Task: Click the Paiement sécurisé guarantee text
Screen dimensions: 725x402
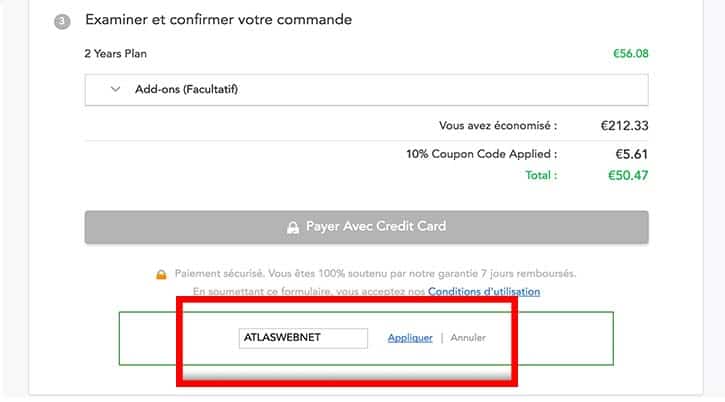Action: pos(375,273)
